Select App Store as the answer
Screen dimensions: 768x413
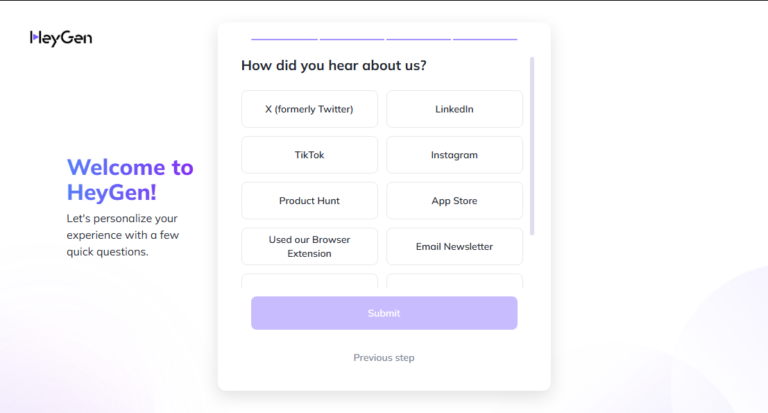pyautogui.click(x=454, y=201)
